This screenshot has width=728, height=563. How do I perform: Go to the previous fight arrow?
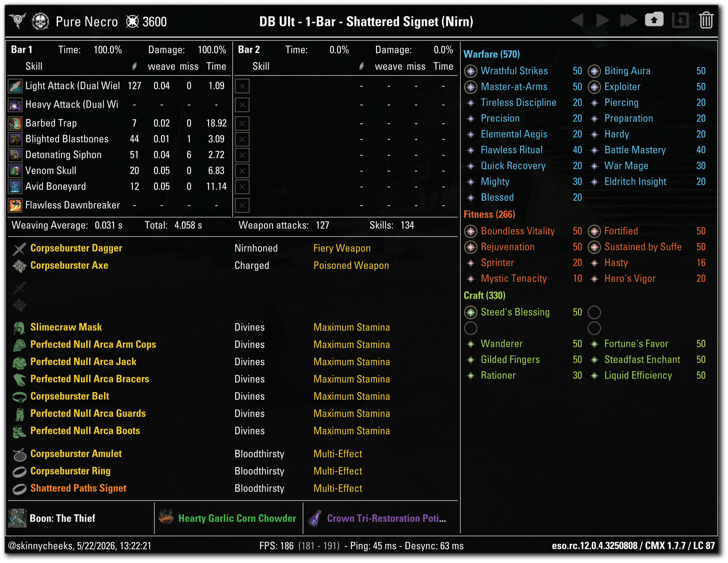577,20
